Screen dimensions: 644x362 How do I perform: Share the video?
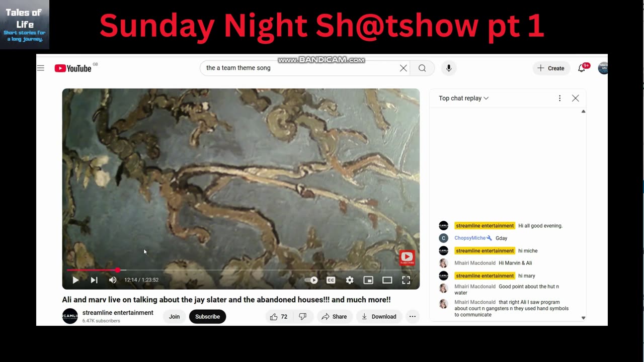pyautogui.click(x=335, y=316)
